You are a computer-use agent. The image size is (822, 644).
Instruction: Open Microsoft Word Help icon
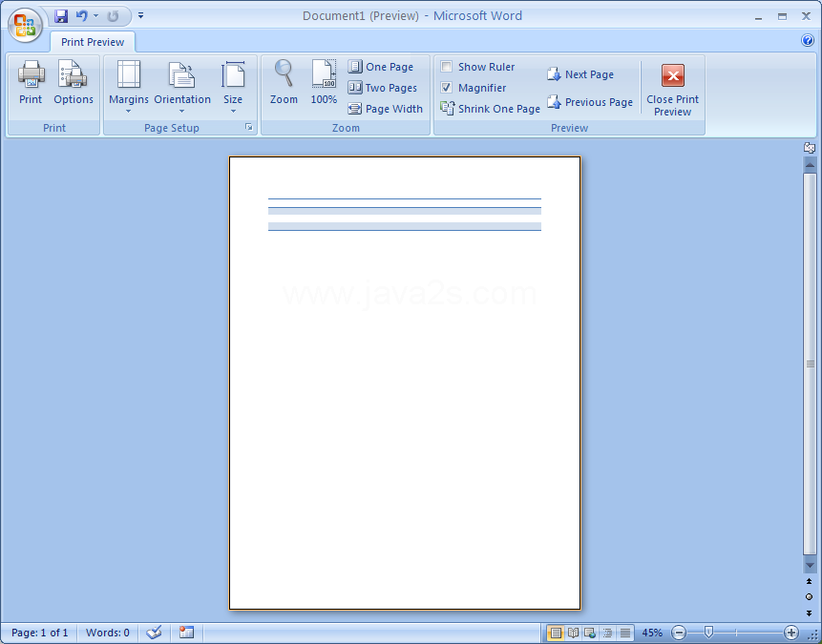tap(808, 40)
